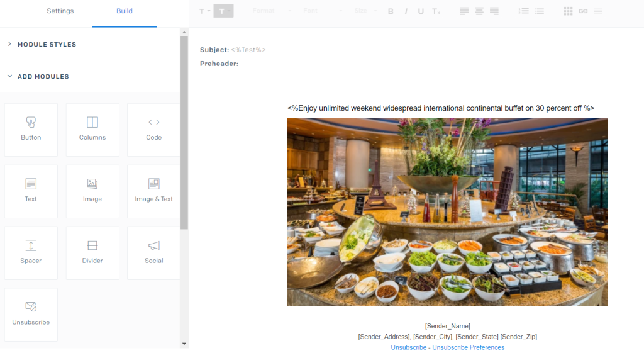Add a Divider module
Viewport: 644px width, 353px height.
tap(92, 253)
